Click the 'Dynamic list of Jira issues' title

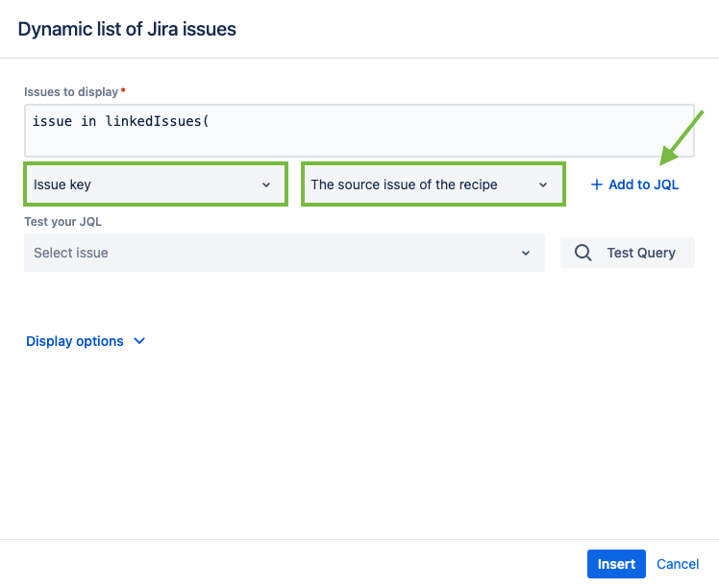click(x=127, y=29)
